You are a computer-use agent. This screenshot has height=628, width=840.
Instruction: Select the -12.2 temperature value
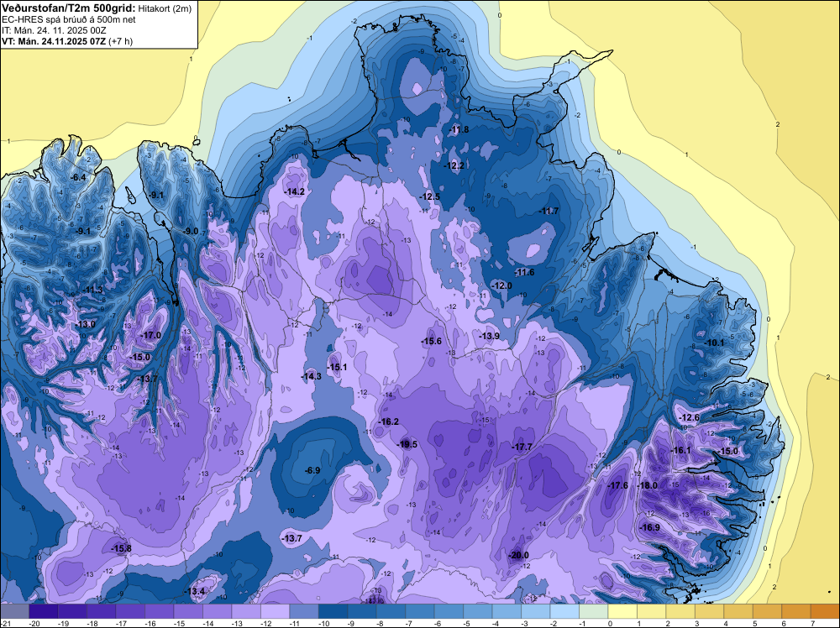coord(454,165)
